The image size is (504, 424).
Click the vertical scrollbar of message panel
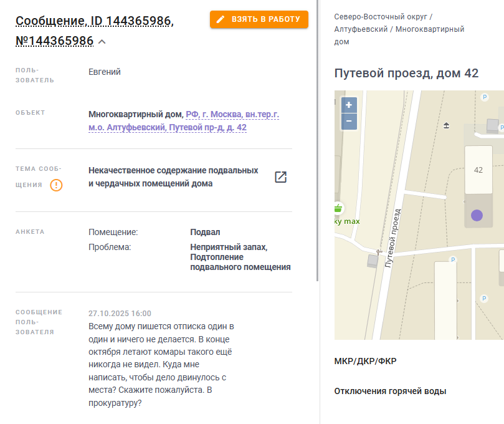tap(317, 140)
